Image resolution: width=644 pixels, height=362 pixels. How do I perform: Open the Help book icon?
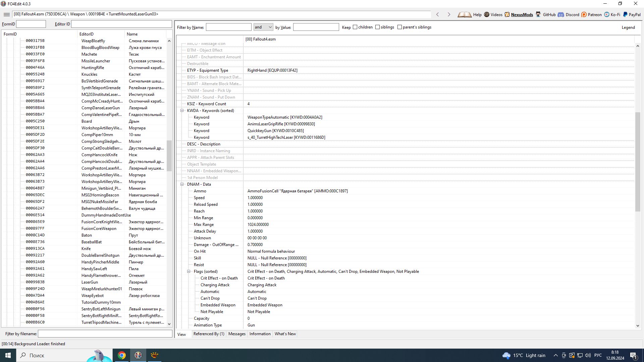pos(465,14)
